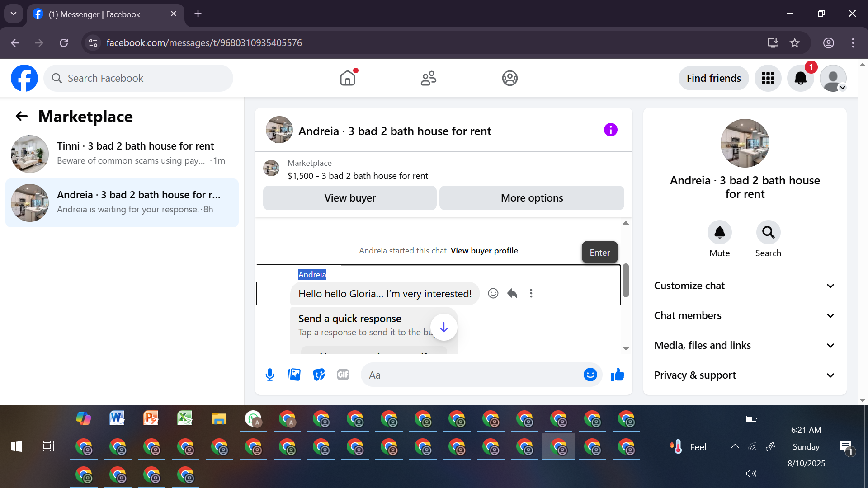Open emoji picker in message box

(x=590, y=375)
